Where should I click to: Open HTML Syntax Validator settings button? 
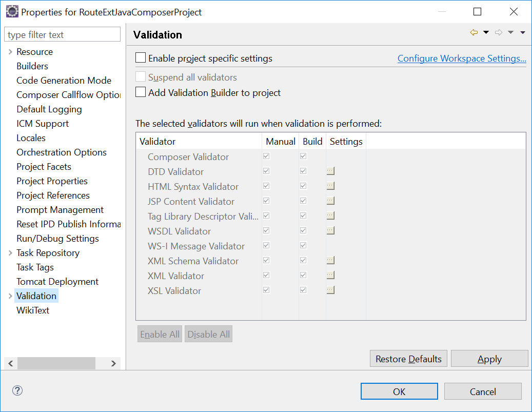click(x=330, y=186)
